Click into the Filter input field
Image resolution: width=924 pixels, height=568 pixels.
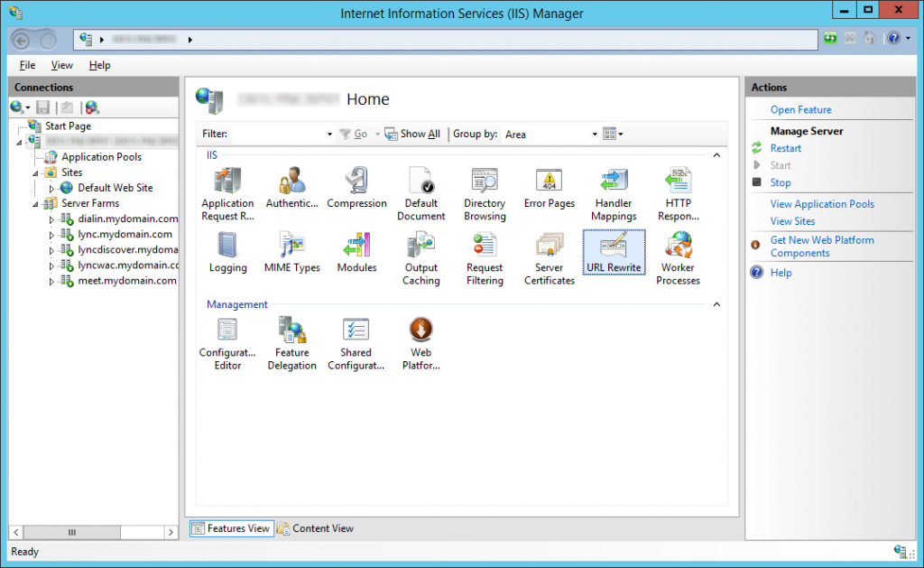coord(278,135)
